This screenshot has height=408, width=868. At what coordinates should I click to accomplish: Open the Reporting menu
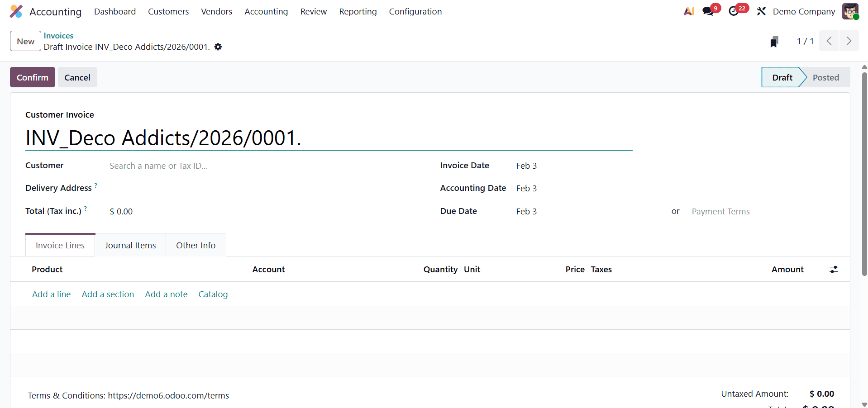(358, 11)
